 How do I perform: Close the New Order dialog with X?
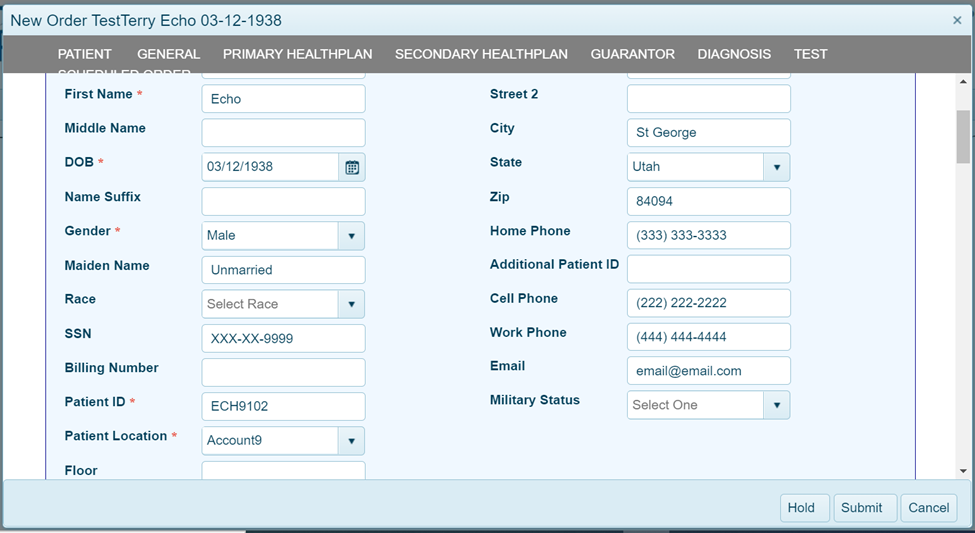(957, 20)
